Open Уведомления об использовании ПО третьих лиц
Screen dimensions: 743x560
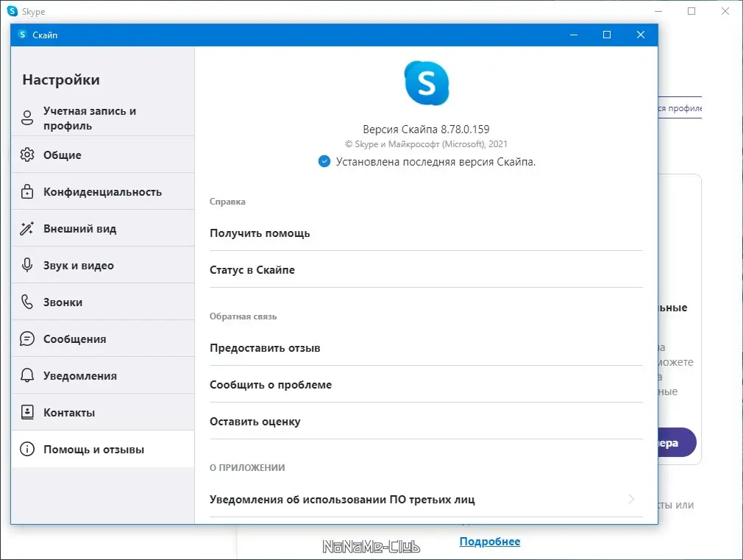pos(426,500)
